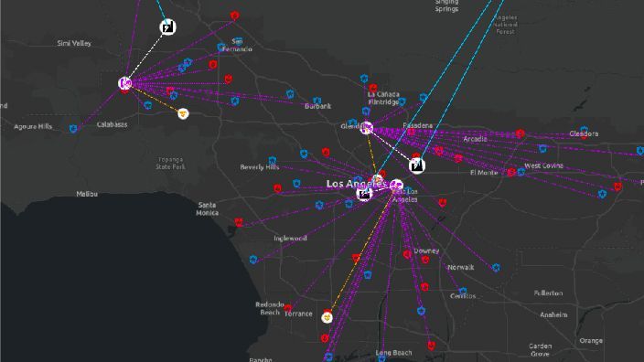Select the blue shield marker touching West Covina
This screenshot has width=644, height=362.
coord(521,172)
